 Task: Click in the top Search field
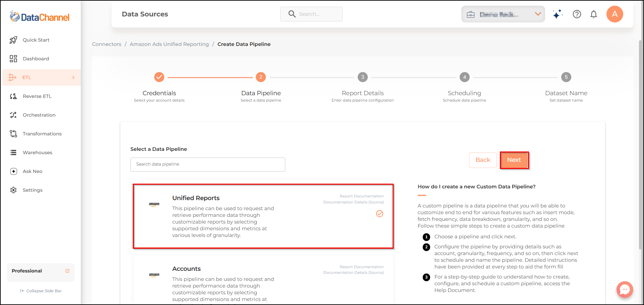point(311,14)
